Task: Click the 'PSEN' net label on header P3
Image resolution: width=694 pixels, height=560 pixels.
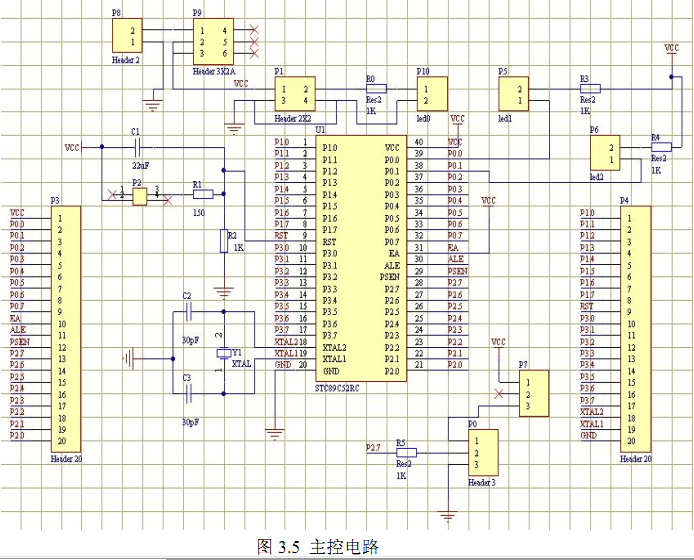Action: pyautogui.click(x=20, y=342)
